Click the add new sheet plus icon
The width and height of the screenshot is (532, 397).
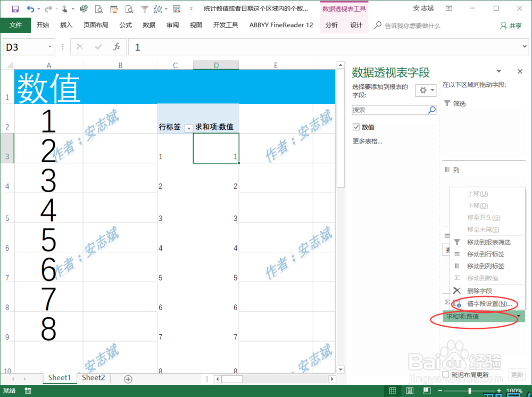click(x=128, y=379)
